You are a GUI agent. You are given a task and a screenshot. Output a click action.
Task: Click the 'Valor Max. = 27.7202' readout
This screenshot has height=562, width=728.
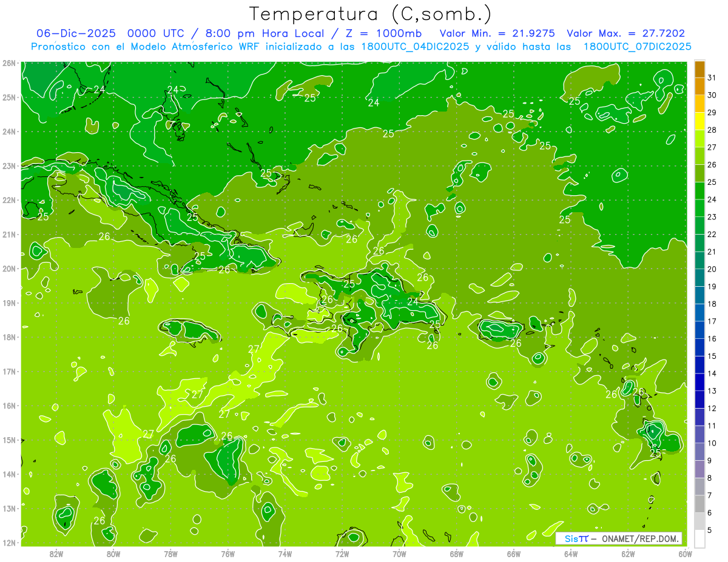tap(625, 33)
